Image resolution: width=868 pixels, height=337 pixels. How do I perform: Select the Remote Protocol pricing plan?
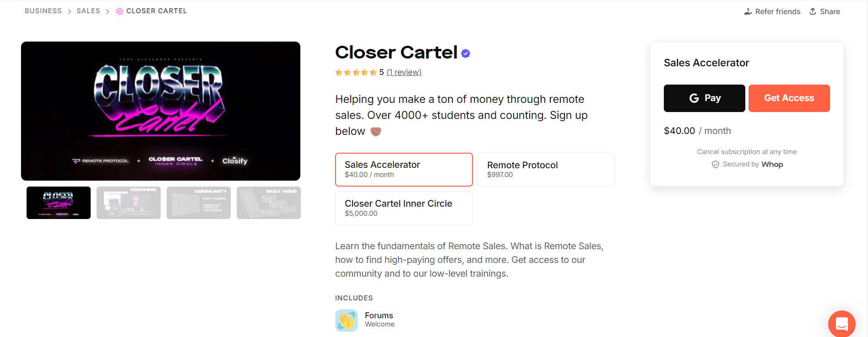[546, 169]
